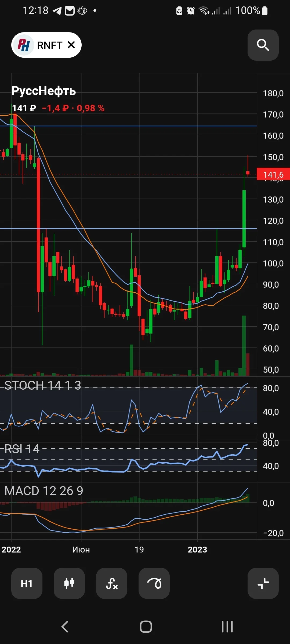Select the MACD 12 26 9 indicator label
This screenshot has width=290, height=644.
pos(44,491)
